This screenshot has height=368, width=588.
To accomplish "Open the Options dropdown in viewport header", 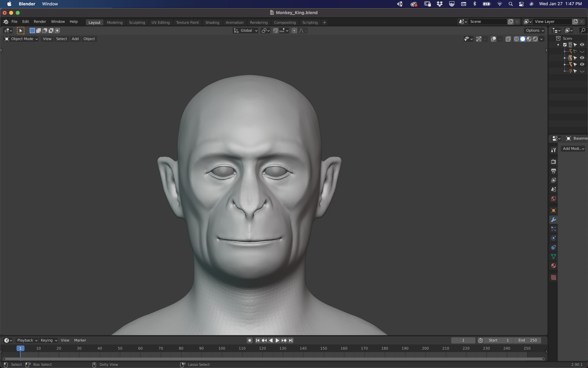I will tap(534, 30).
